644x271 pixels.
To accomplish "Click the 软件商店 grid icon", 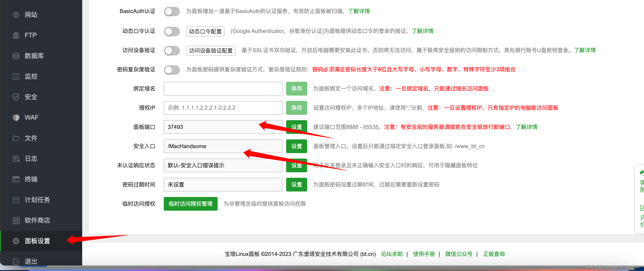I will click(x=16, y=220).
